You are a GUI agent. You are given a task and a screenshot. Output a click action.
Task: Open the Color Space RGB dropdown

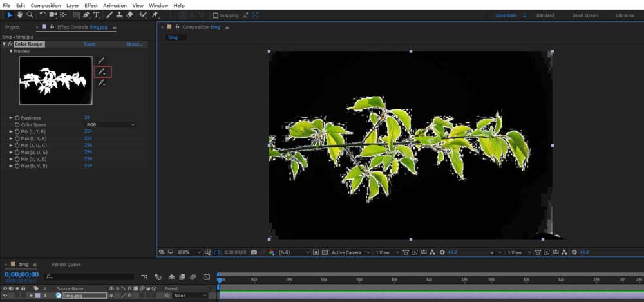pos(109,125)
